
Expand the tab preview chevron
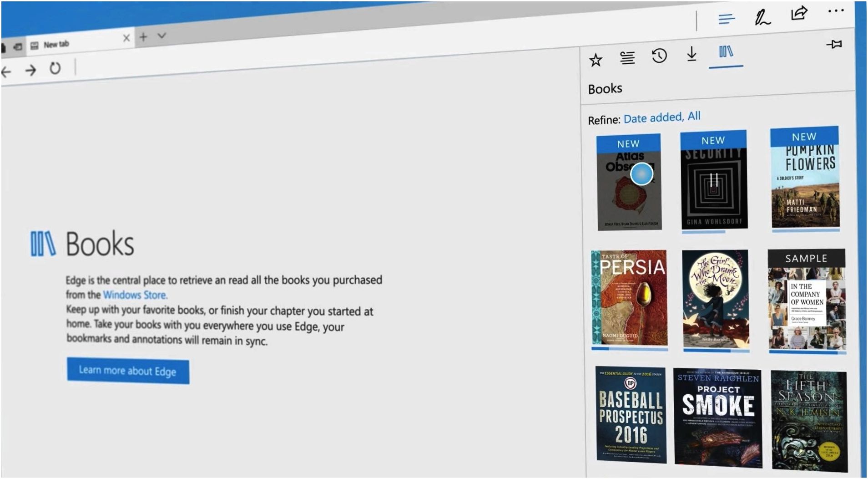coord(161,35)
